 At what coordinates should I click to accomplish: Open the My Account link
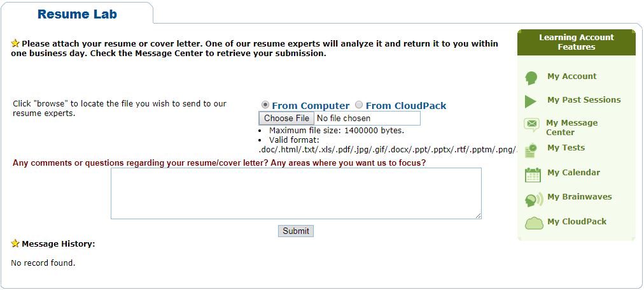(571, 76)
